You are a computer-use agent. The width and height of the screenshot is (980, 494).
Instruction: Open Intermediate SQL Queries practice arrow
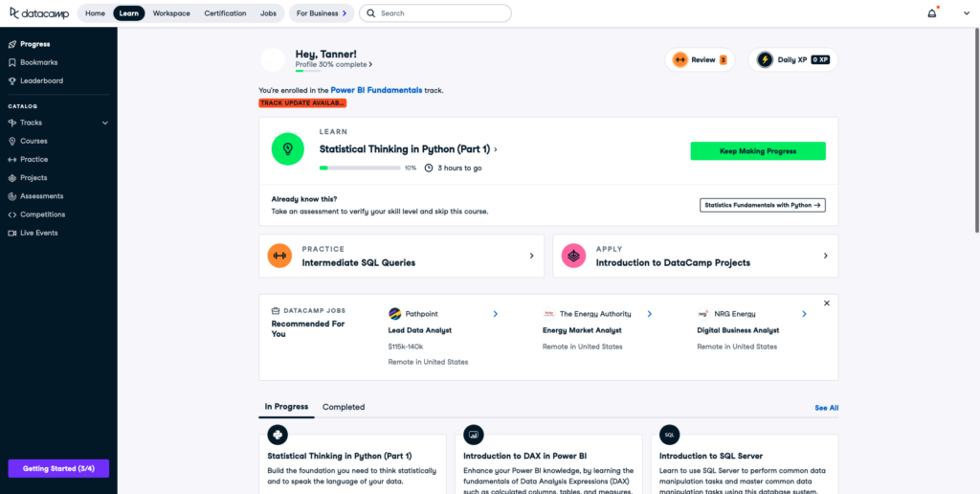(x=532, y=256)
